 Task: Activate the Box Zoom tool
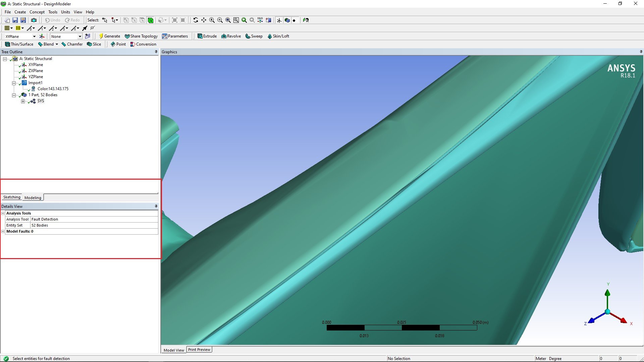pos(220,20)
